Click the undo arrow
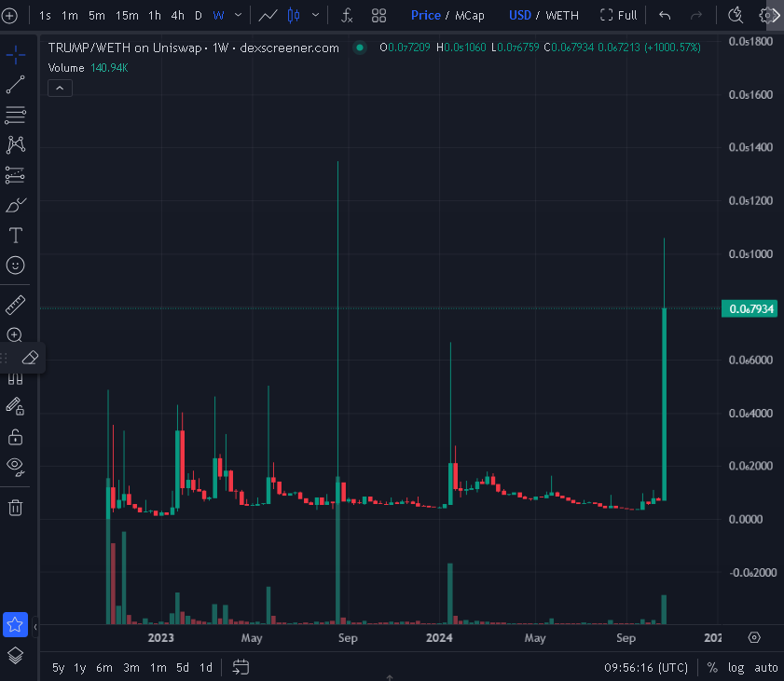The height and width of the screenshot is (681, 784). click(x=665, y=16)
